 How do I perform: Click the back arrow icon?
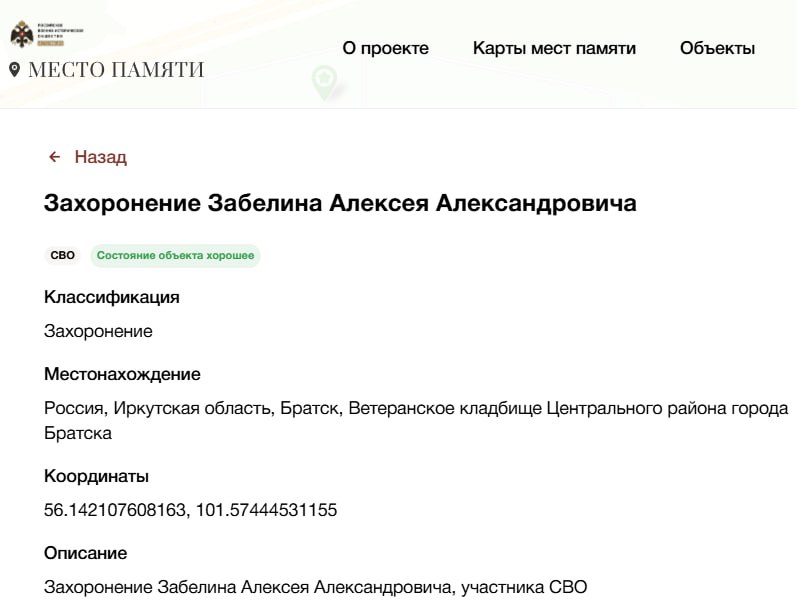coord(55,157)
